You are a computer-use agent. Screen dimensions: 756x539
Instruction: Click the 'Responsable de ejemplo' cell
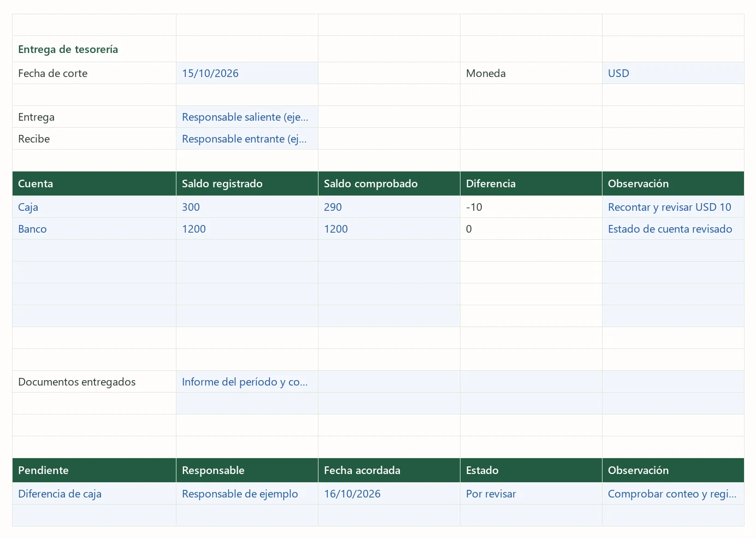coord(247,494)
